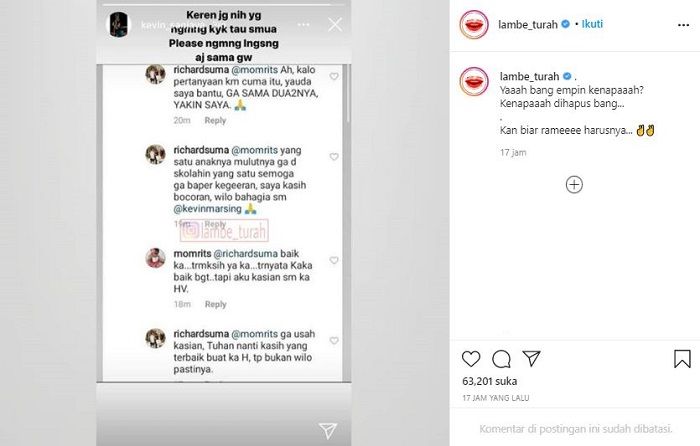Open comments via the speech bubble icon
The width and height of the screenshot is (700, 446).
[x=501, y=358]
